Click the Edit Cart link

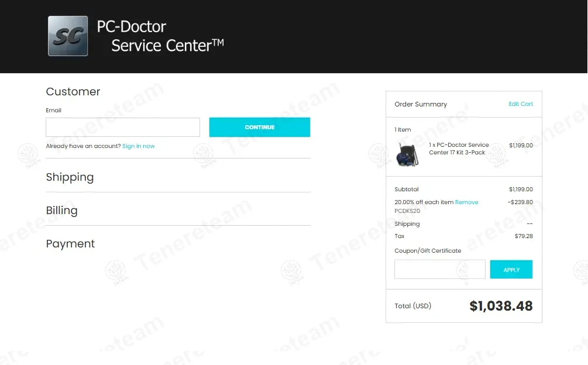pyautogui.click(x=521, y=104)
